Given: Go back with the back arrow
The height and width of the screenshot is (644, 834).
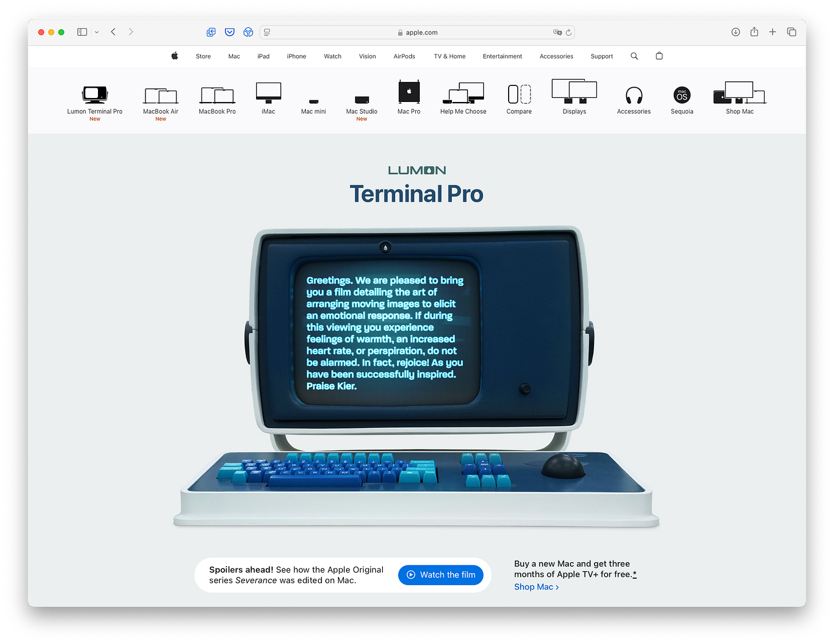Looking at the screenshot, I should tap(113, 32).
